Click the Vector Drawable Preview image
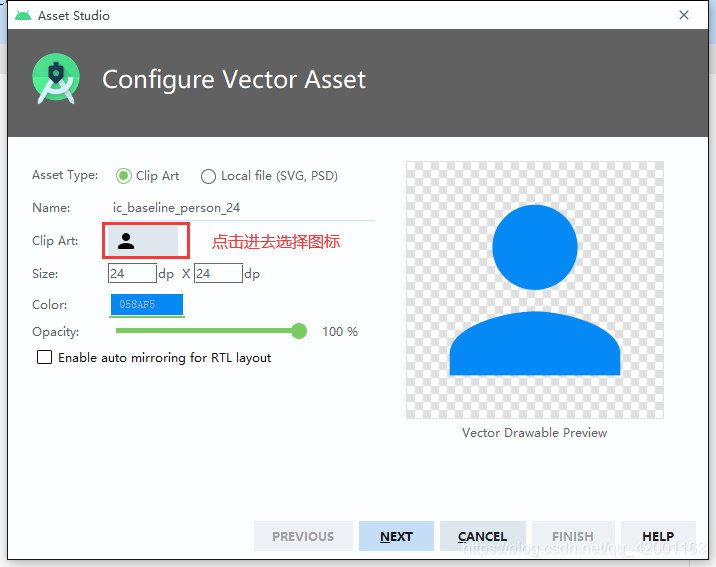 (x=535, y=290)
